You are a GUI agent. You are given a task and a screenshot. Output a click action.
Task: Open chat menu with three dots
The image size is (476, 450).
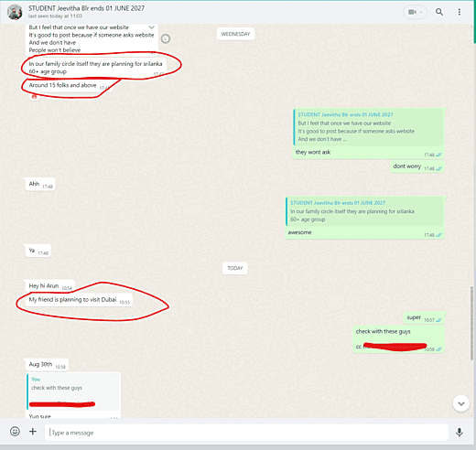point(459,12)
